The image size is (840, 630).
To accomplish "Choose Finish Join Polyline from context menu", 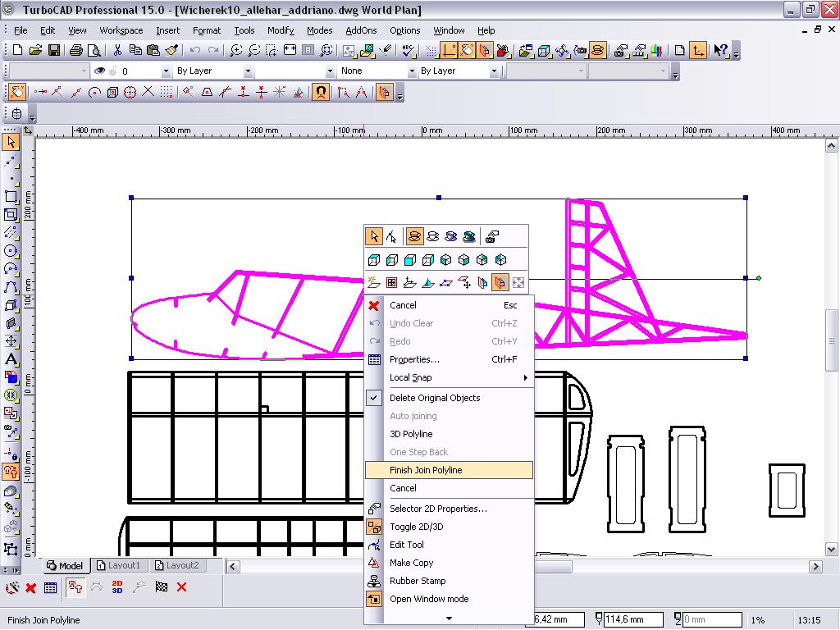I will pyautogui.click(x=426, y=470).
